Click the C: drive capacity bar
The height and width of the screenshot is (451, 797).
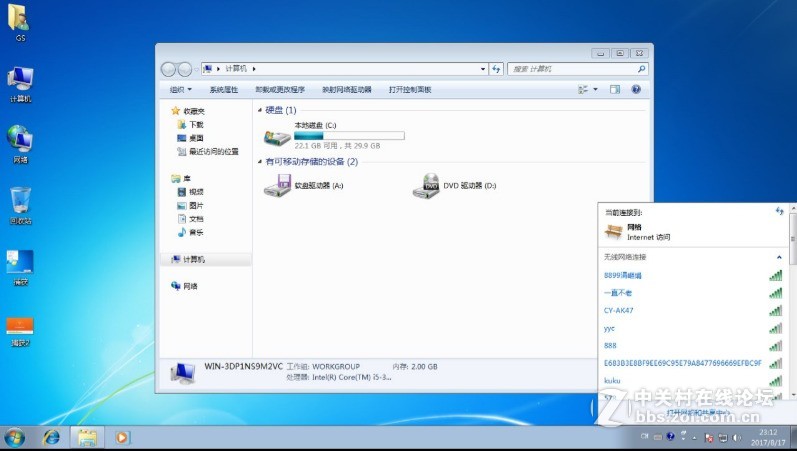coord(349,136)
